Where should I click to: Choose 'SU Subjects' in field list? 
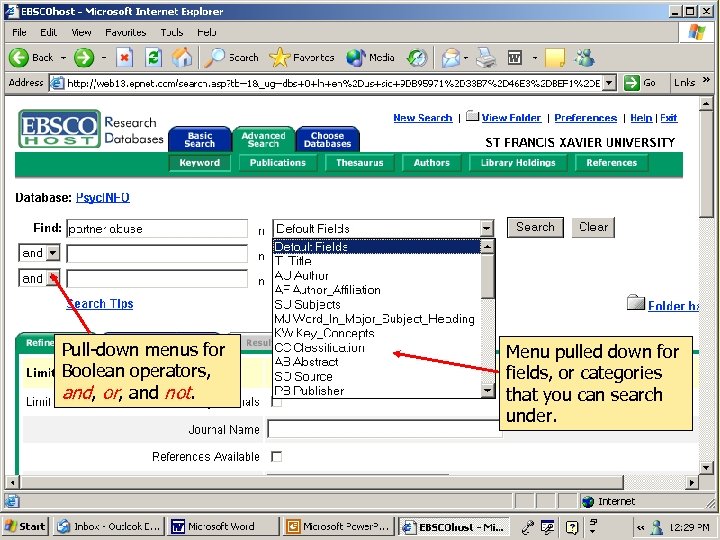coord(377,304)
